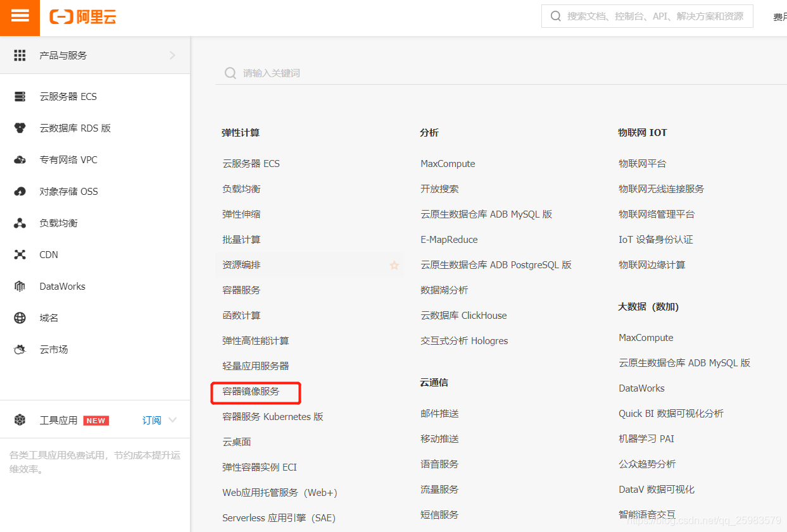Click the DataWorks icon in sidebar

(20, 287)
